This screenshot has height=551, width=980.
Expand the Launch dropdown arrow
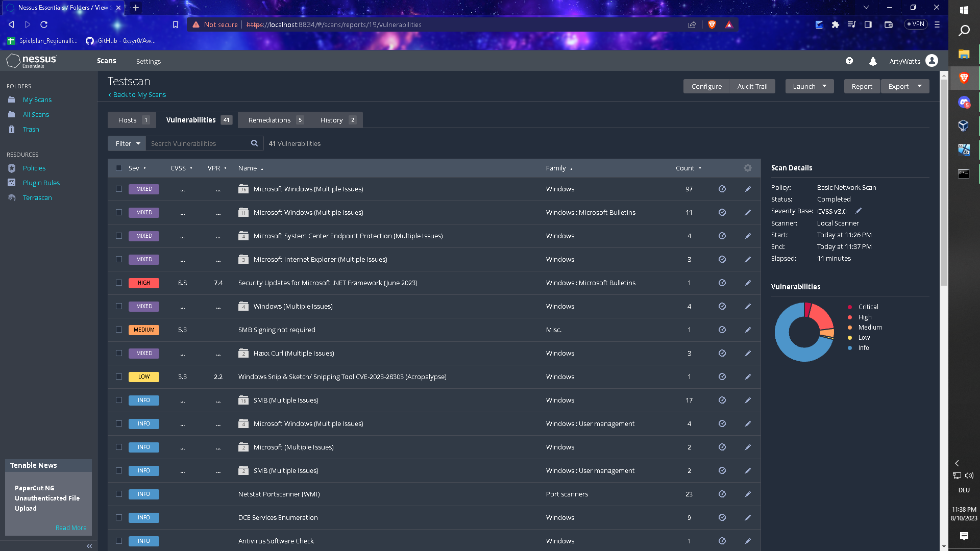824,86
